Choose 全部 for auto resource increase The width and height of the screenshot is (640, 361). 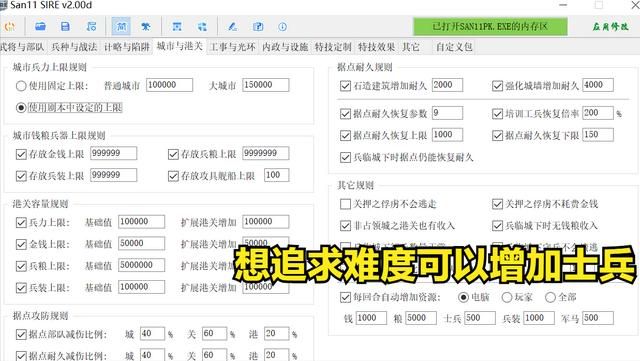pos(550,297)
